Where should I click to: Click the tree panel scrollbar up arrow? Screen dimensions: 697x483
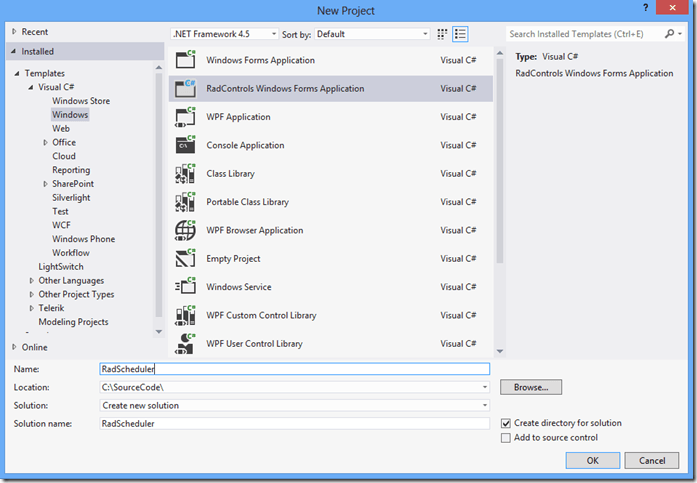[x=159, y=68]
